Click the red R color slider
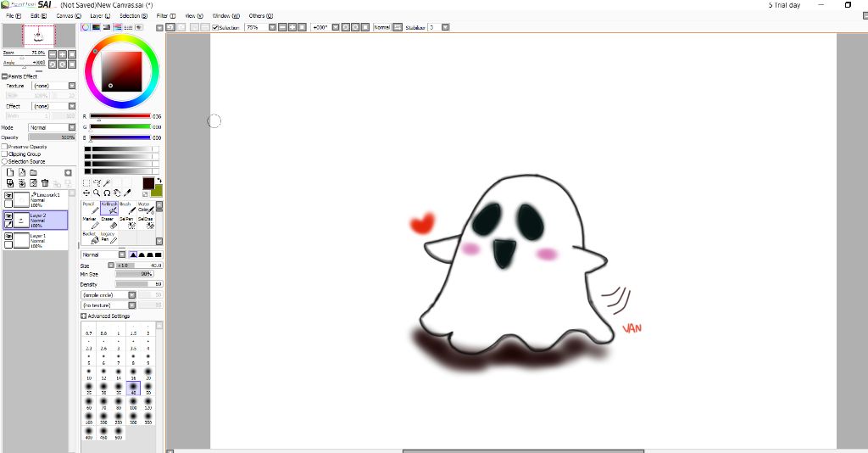Image resolution: width=868 pixels, height=453 pixels. coord(120,116)
